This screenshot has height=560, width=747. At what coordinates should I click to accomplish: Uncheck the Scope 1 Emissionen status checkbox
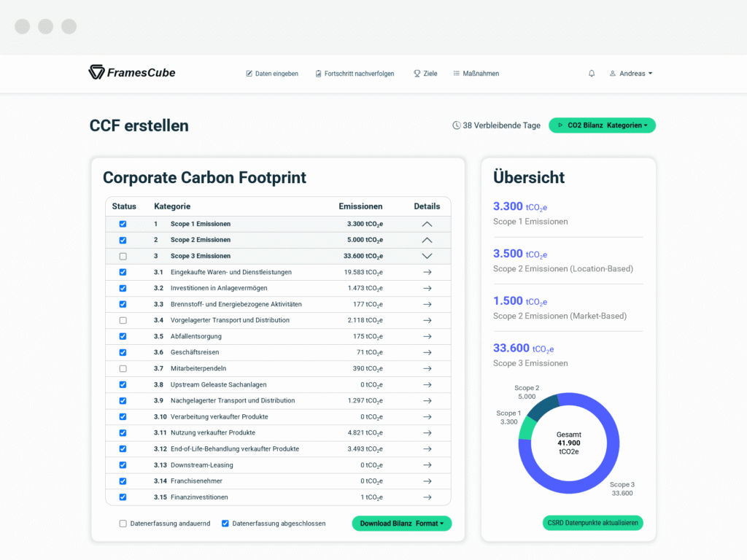pyautogui.click(x=123, y=224)
